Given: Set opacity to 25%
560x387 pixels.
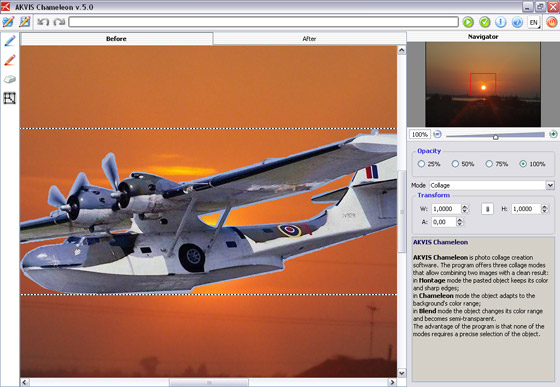Looking at the screenshot, I should (x=421, y=164).
